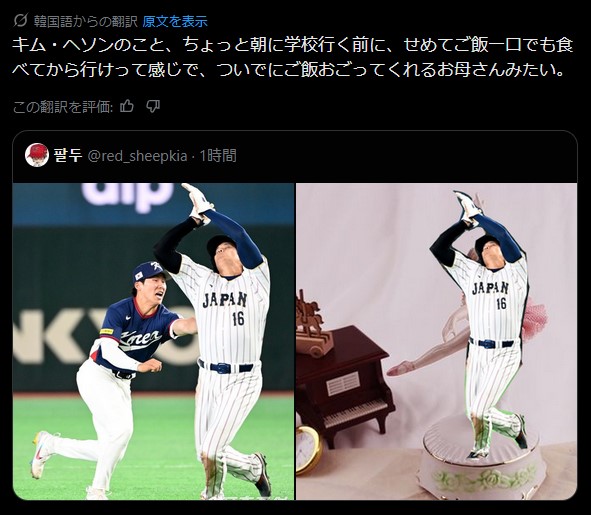
Task: Click the この翻訳を評価 label
Action: (x=63, y=107)
